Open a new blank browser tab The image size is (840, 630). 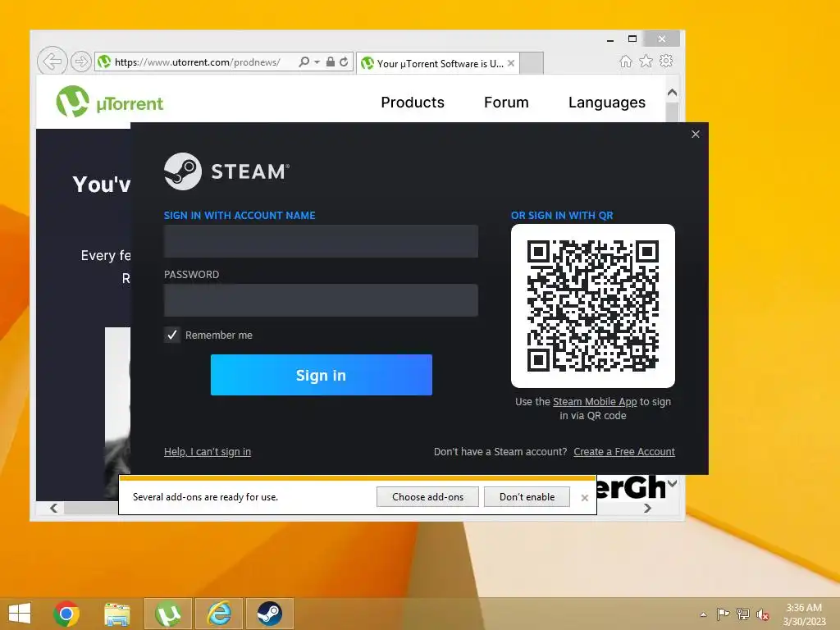click(x=532, y=63)
